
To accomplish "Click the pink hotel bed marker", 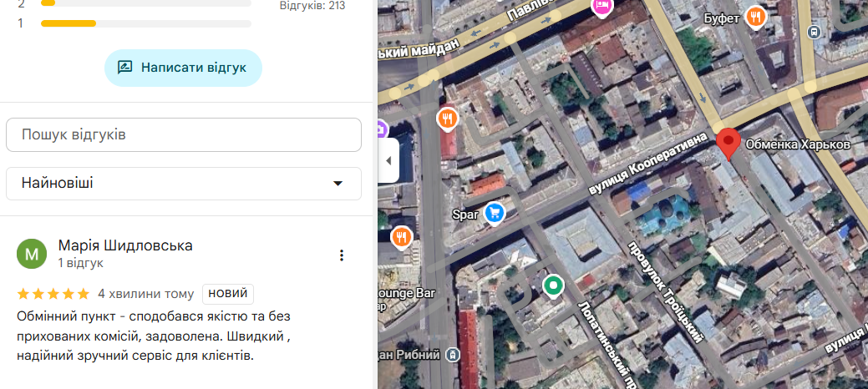I will [x=602, y=7].
